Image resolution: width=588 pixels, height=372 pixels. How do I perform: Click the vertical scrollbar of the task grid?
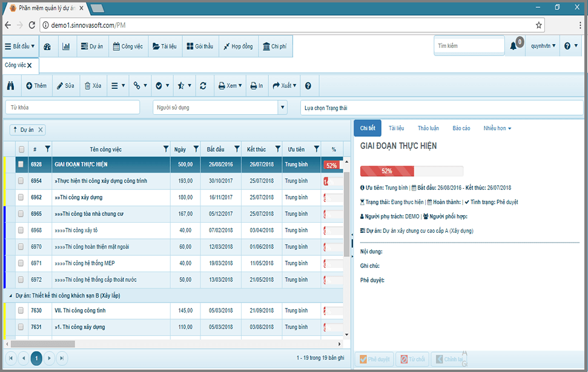click(x=346, y=214)
